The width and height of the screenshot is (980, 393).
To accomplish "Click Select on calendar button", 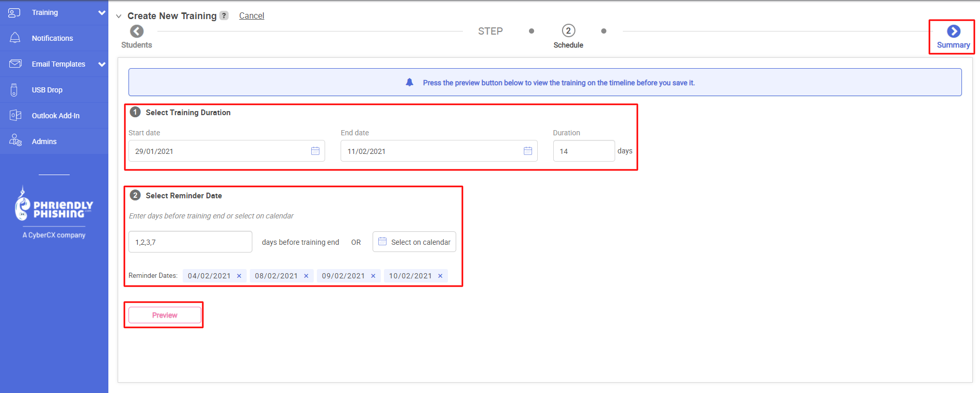I will pos(414,242).
